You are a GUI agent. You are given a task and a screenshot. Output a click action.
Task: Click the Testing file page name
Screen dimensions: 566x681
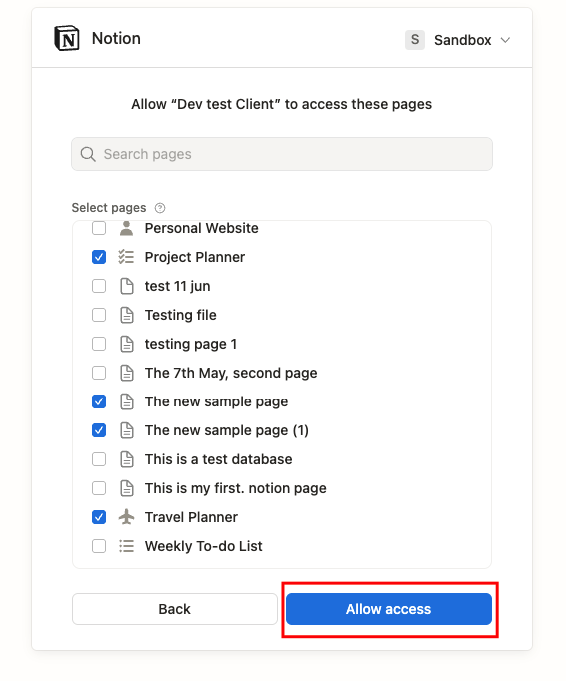(180, 315)
